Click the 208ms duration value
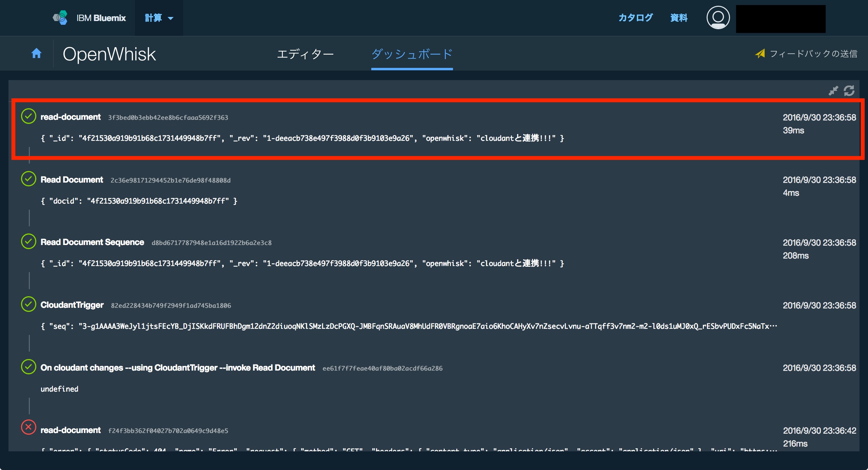This screenshot has height=470, width=868. tap(796, 256)
